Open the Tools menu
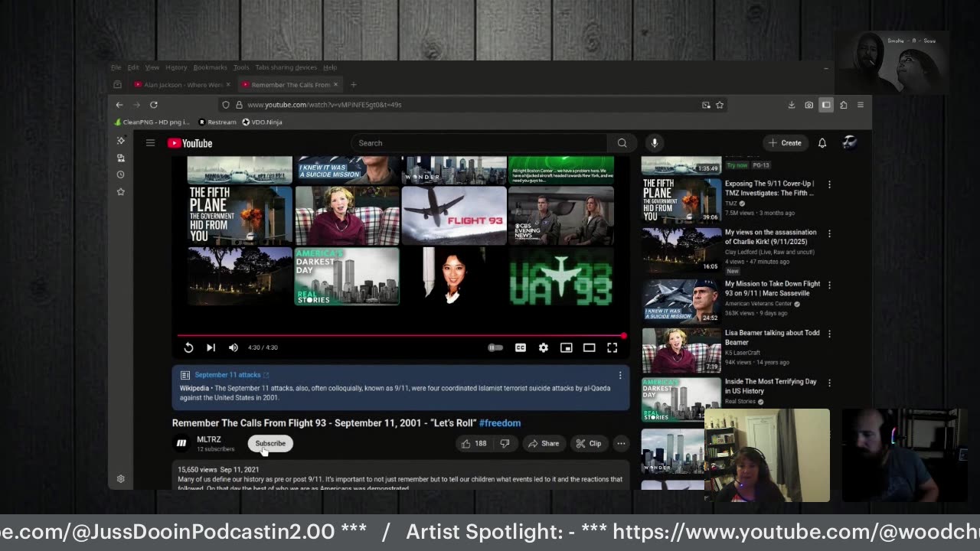Screen dimensions: 980x551 (241, 67)
